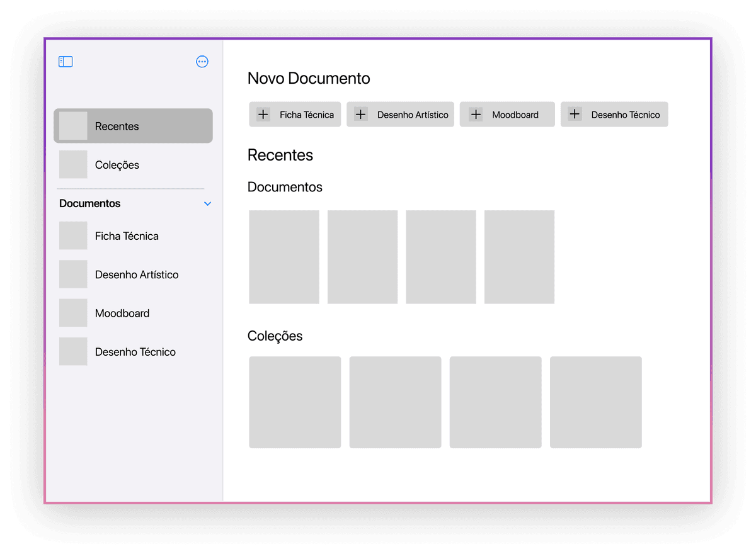Click plus icon on Ficha Técnica button
The image size is (756, 554).
point(263,115)
